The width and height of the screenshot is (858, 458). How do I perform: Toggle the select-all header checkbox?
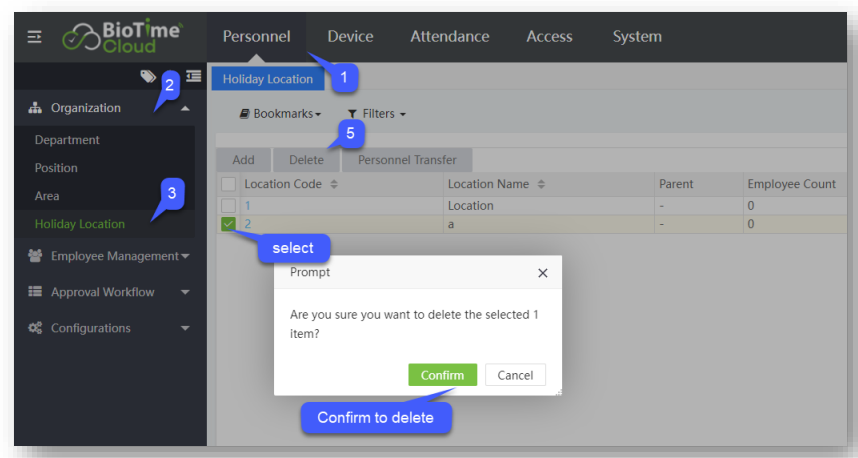click(x=228, y=185)
